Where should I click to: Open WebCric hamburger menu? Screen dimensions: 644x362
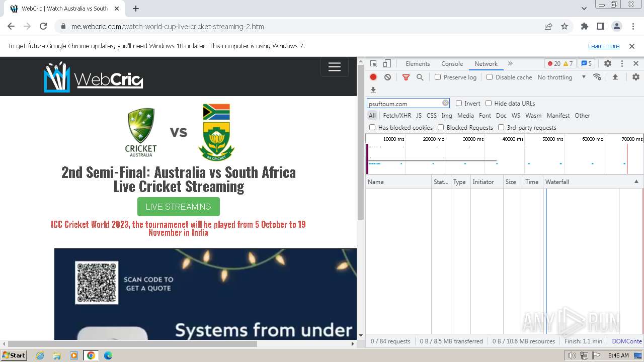tap(335, 67)
